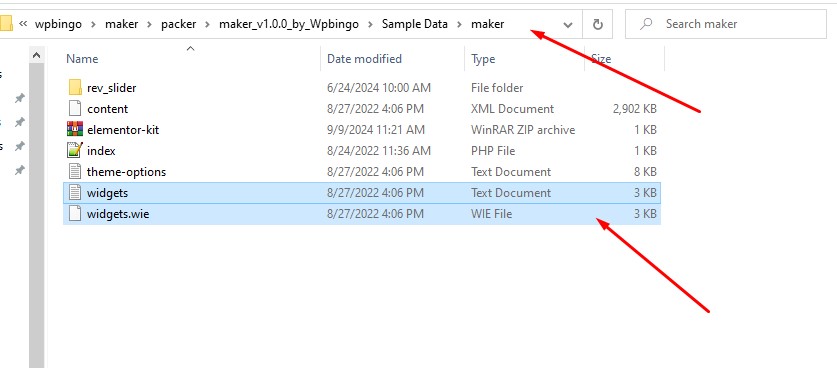Go to packer folder in breadcrumb
The width and height of the screenshot is (837, 368).
coord(178,24)
